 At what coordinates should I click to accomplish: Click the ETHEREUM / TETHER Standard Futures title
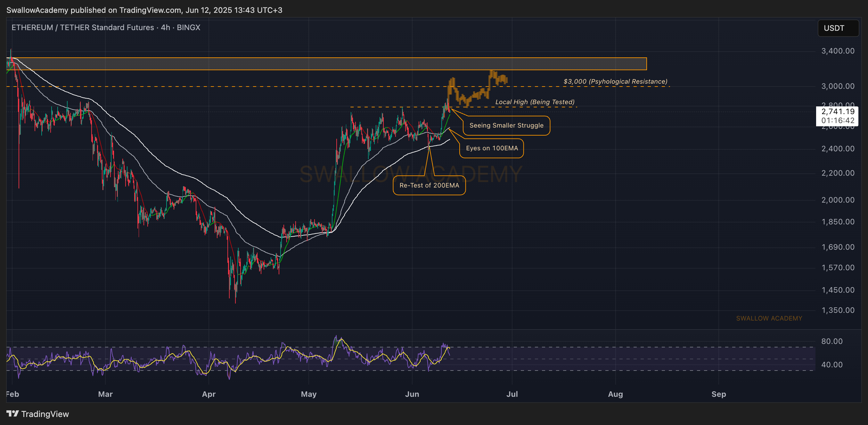click(x=106, y=27)
